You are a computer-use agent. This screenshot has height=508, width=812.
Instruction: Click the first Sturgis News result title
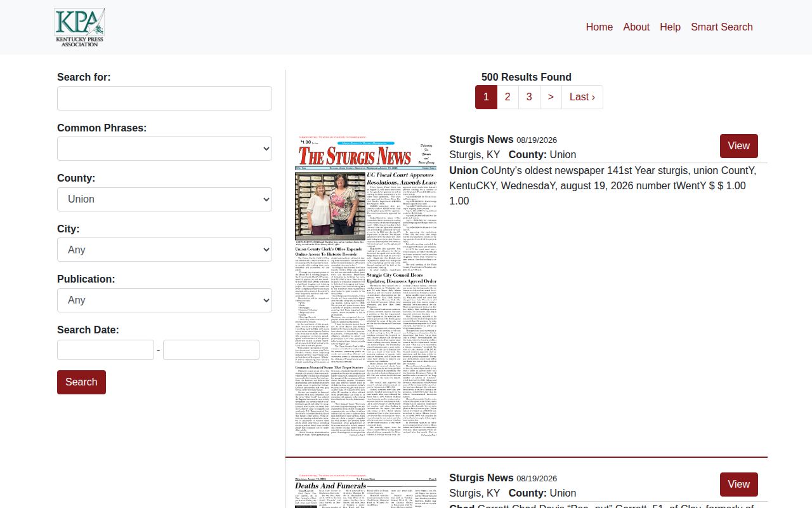point(481,140)
